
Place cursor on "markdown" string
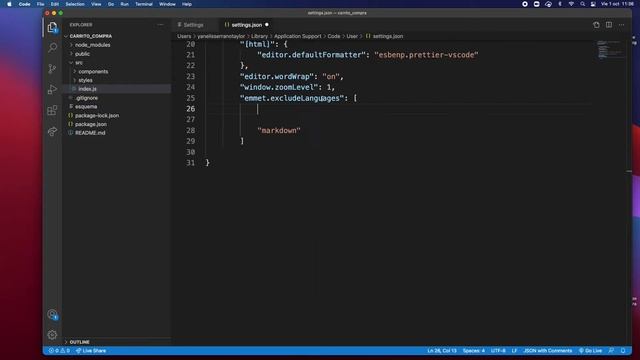279,131
